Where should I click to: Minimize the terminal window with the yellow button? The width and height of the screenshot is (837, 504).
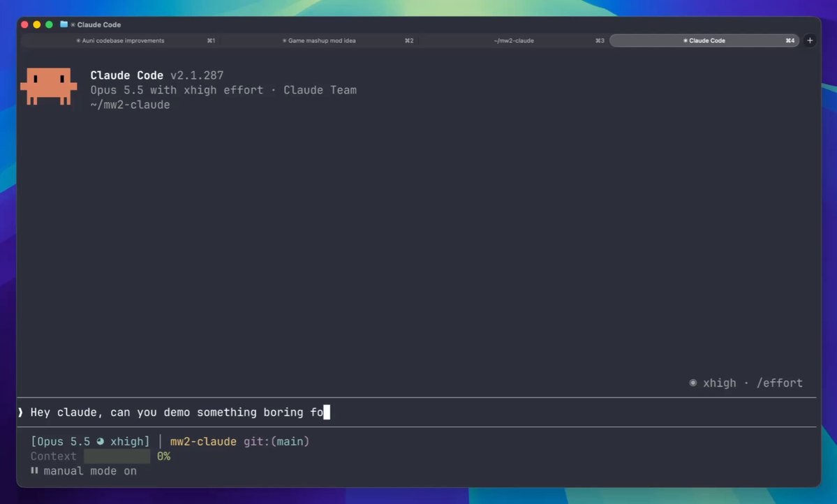[x=37, y=24]
